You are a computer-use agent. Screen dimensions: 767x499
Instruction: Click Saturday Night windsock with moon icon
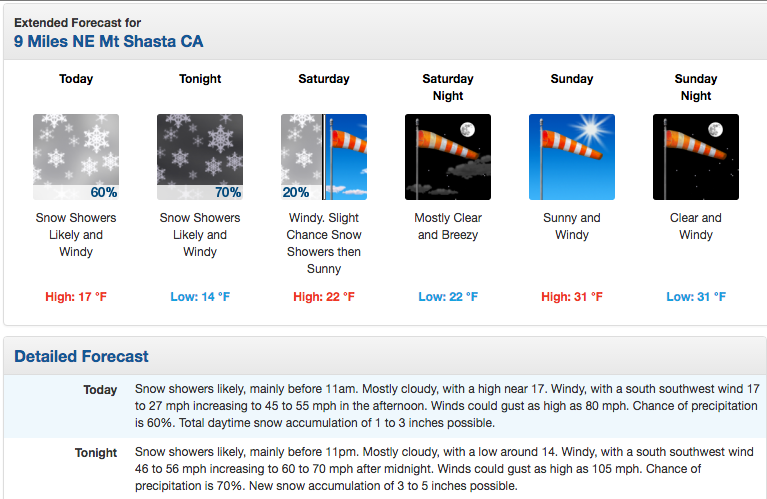pos(448,157)
